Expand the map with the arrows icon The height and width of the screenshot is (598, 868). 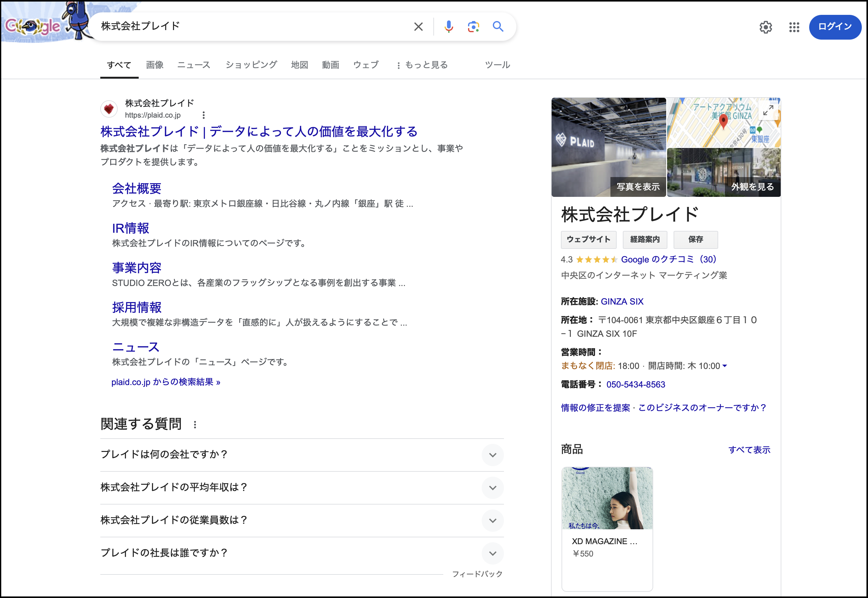pos(768,110)
